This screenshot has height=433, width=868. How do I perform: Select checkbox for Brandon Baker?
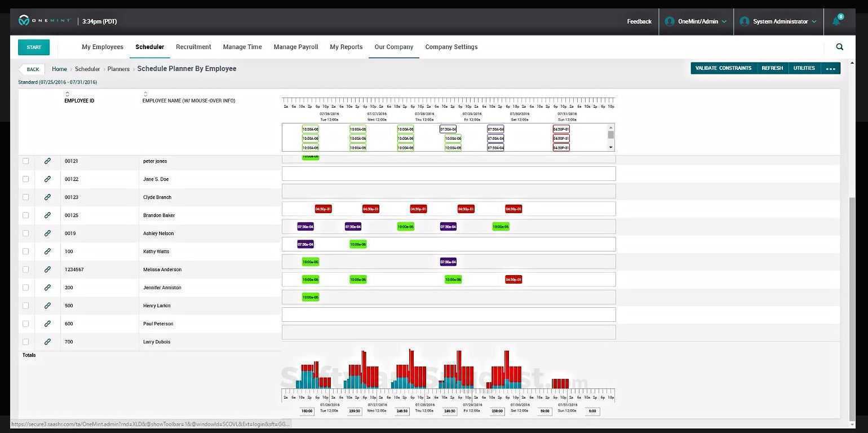click(x=25, y=215)
